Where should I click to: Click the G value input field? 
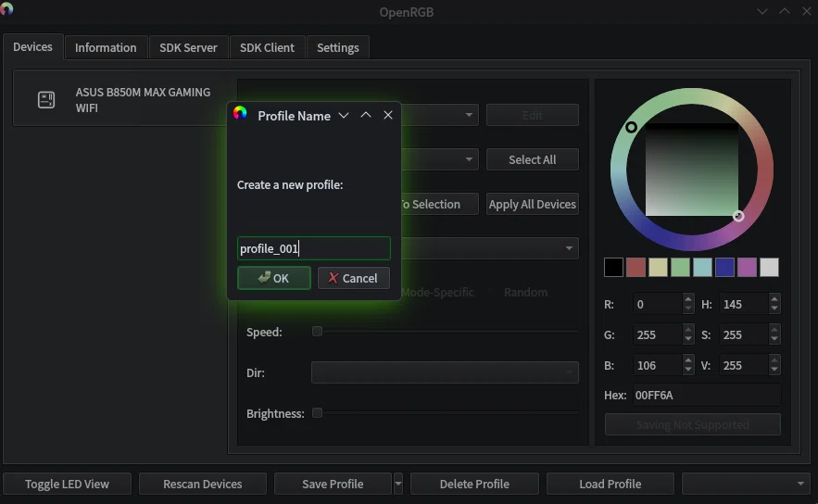[658, 334]
